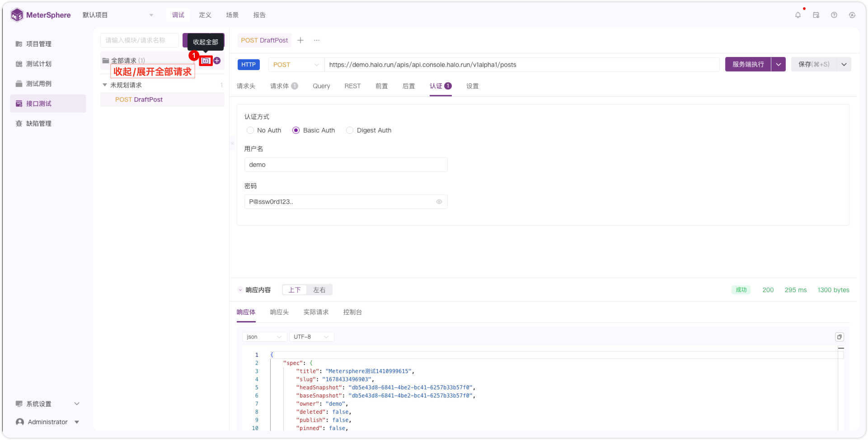Screen dimensions: 868x440
Task: Click the MeterSphere logo icon
Action: 17,15
